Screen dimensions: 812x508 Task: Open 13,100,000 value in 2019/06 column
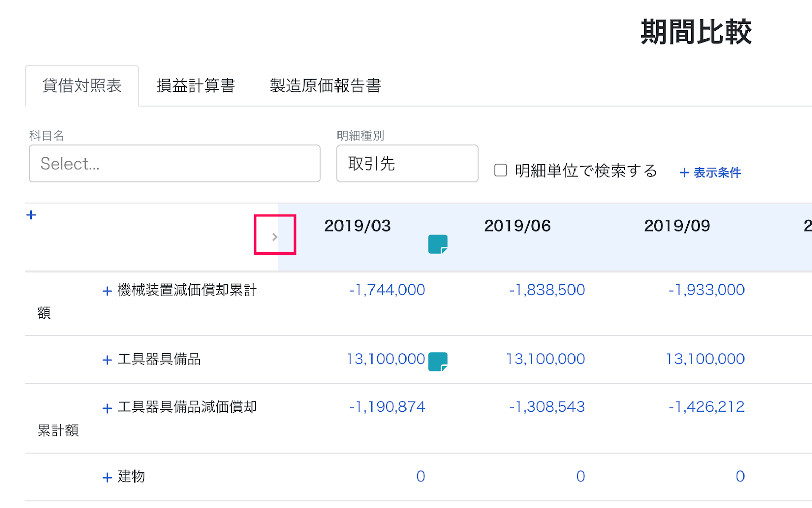coord(546,359)
